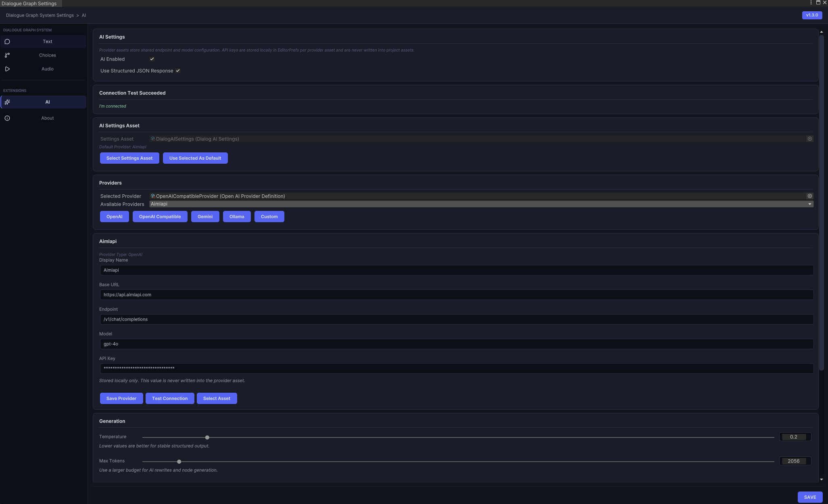Click the Save Provider button
This screenshot has height=504, width=828.
click(x=121, y=398)
